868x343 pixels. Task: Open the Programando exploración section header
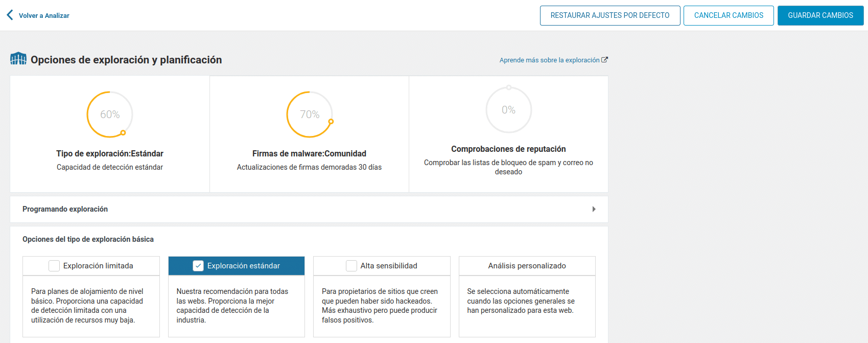[x=309, y=209]
